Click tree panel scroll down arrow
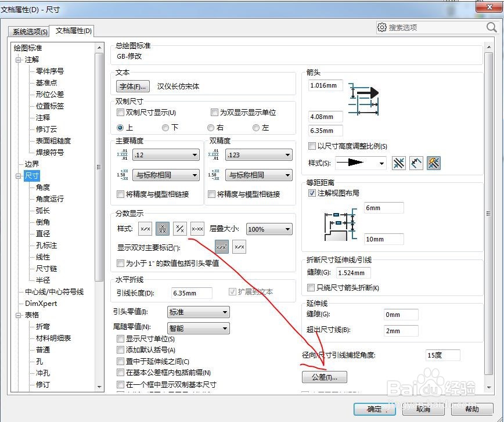 pos(99,387)
